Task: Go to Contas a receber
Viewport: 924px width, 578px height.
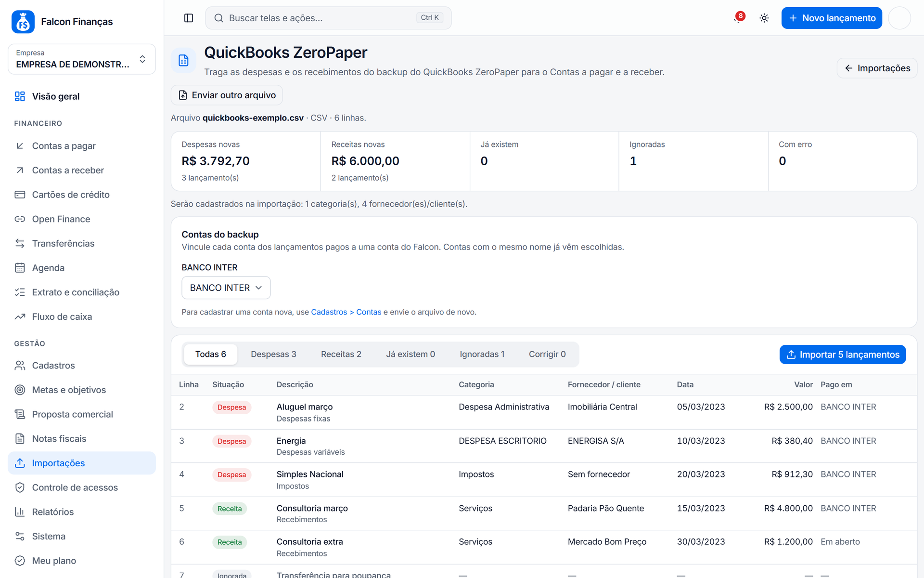Action: (82, 171)
